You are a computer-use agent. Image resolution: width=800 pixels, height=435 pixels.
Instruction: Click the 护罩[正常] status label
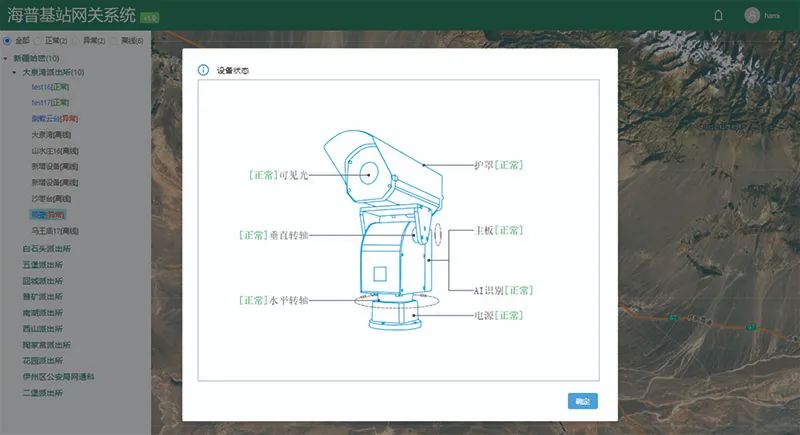click(498, 165)
